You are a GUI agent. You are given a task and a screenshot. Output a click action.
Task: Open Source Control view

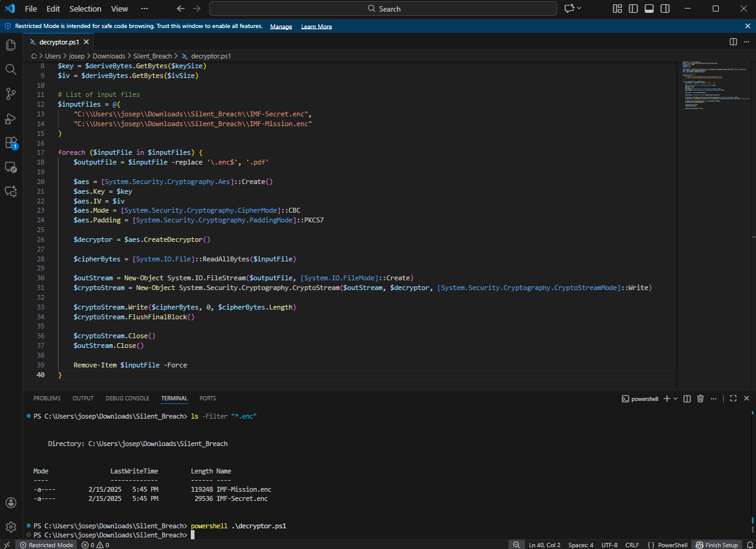[x=10, y=94]
